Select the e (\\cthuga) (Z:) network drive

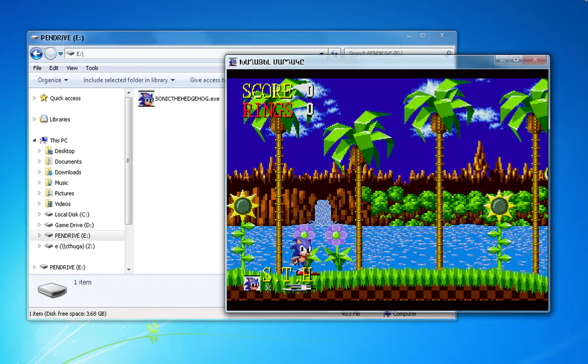click(74, 246)
